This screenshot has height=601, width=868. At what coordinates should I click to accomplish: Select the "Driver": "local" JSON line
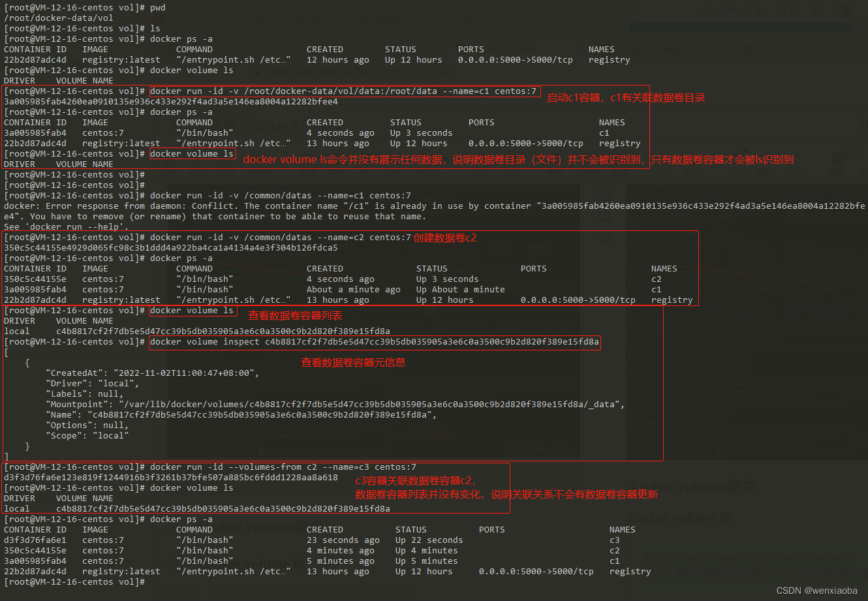tap(93, 384)
